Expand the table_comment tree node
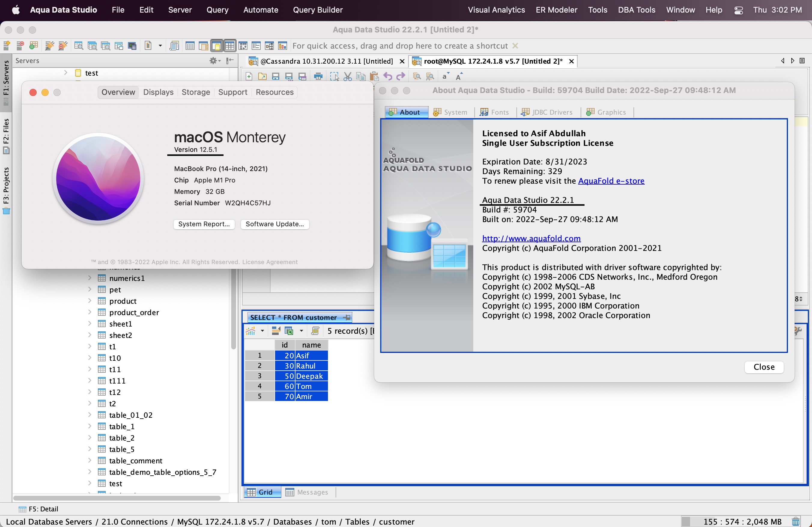This screenshot has height=527, width=812. (90, 461)
